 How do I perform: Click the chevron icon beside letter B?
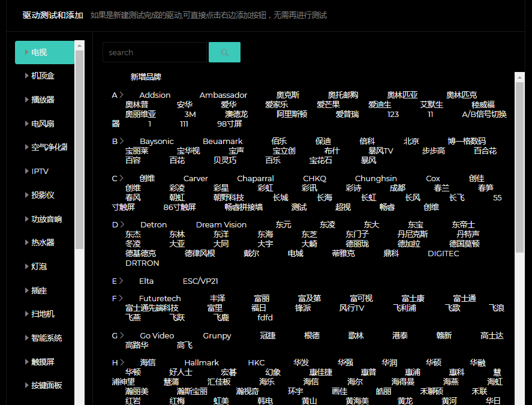tap(122, 141)
